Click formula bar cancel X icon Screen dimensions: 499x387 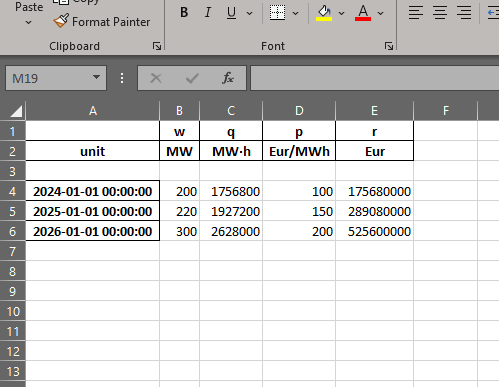[156, 78]
